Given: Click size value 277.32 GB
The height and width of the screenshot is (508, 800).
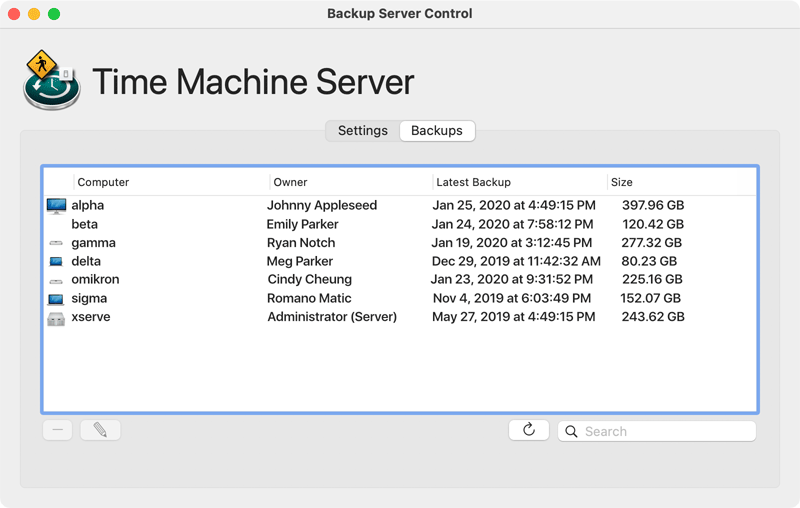Looking at the screenshot, I should click(x=652, y=243).
